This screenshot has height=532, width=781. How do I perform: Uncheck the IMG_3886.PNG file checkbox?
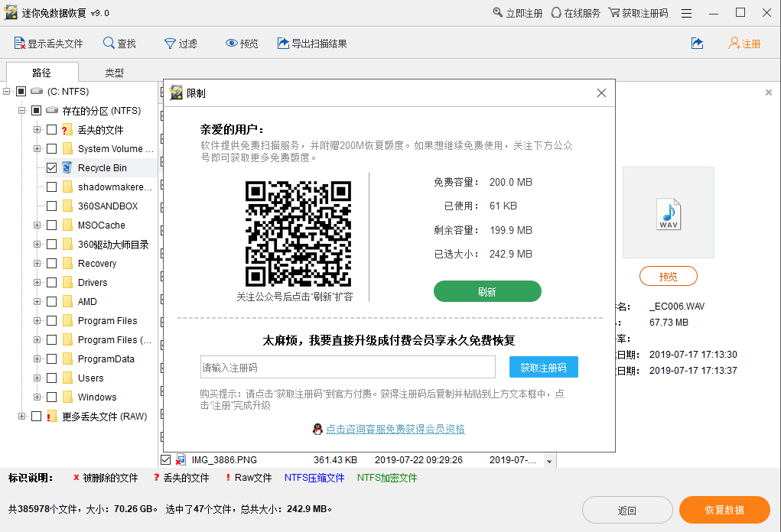[x=166, y=460]
